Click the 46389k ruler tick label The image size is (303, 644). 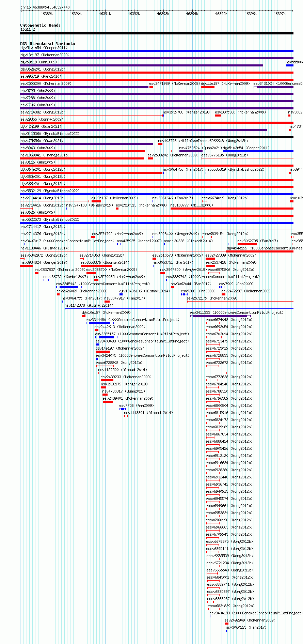pyautogui.click(x=47, y=14)
